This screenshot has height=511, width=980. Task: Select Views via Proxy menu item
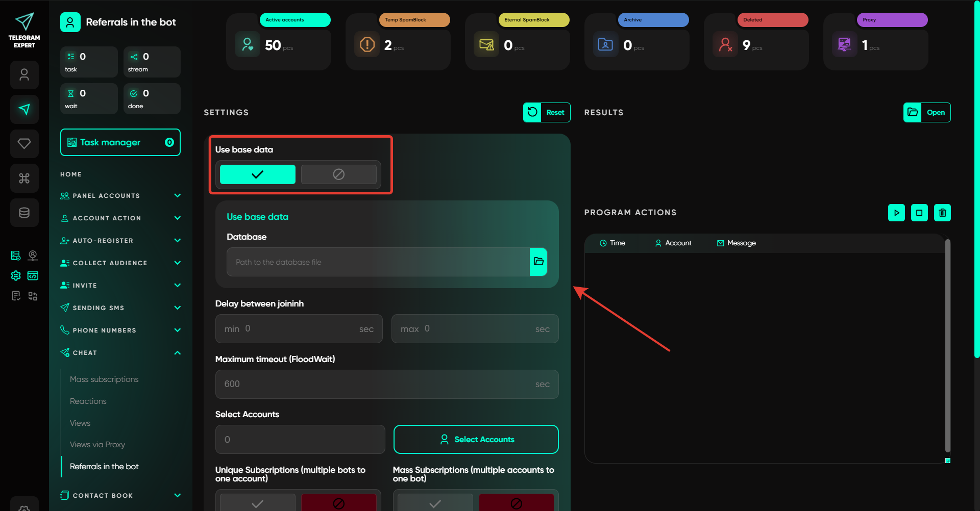click(x=97, y=445)
